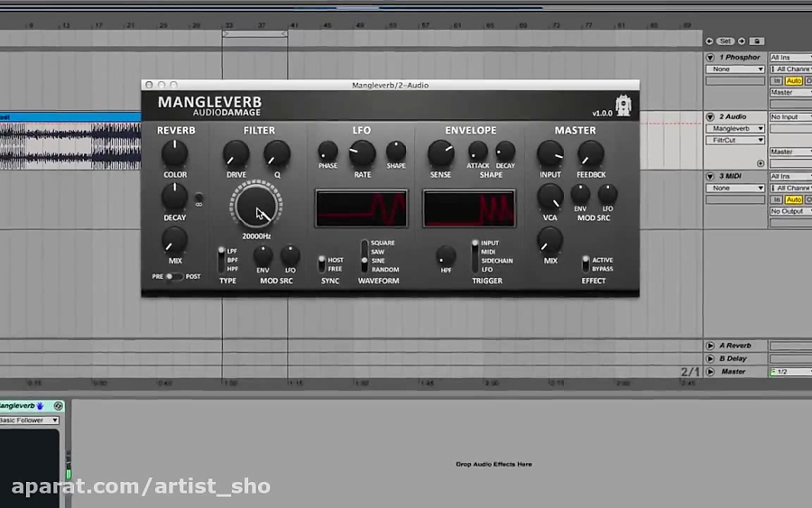Click master MOD SRC ENV knob
Screen dimensions: 812x508
click(580, 194)
